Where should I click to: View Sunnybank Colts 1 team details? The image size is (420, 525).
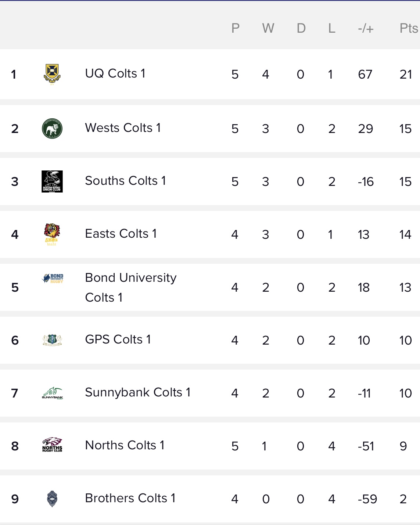(137, 392)
